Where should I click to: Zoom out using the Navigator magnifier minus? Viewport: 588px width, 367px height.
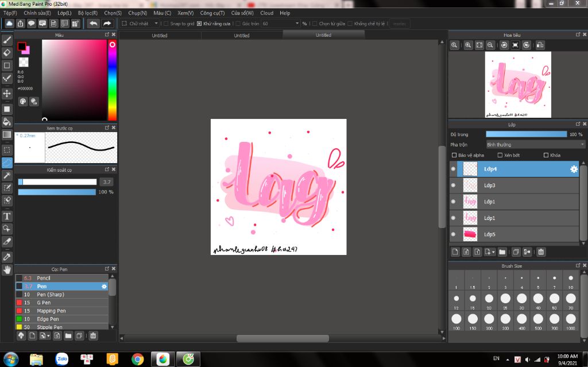click(x=490, y=45)
